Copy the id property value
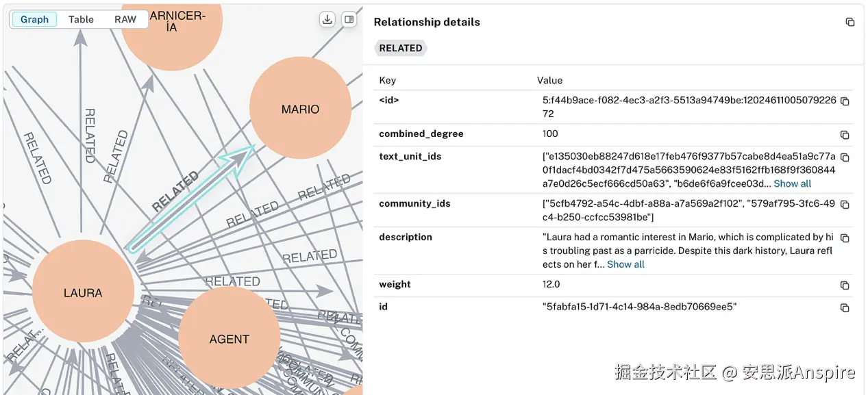The image size is (868, 395). tap(845, 308)
